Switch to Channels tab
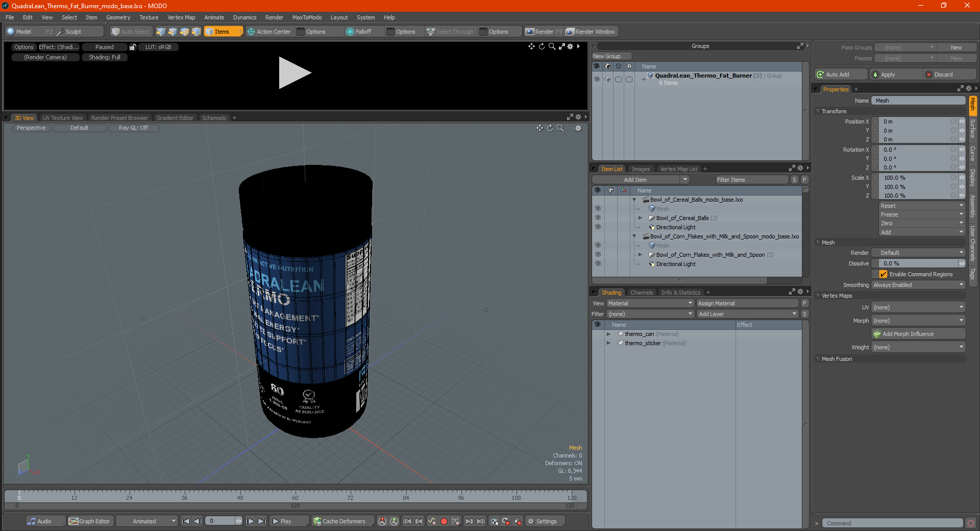 [641, 293]
